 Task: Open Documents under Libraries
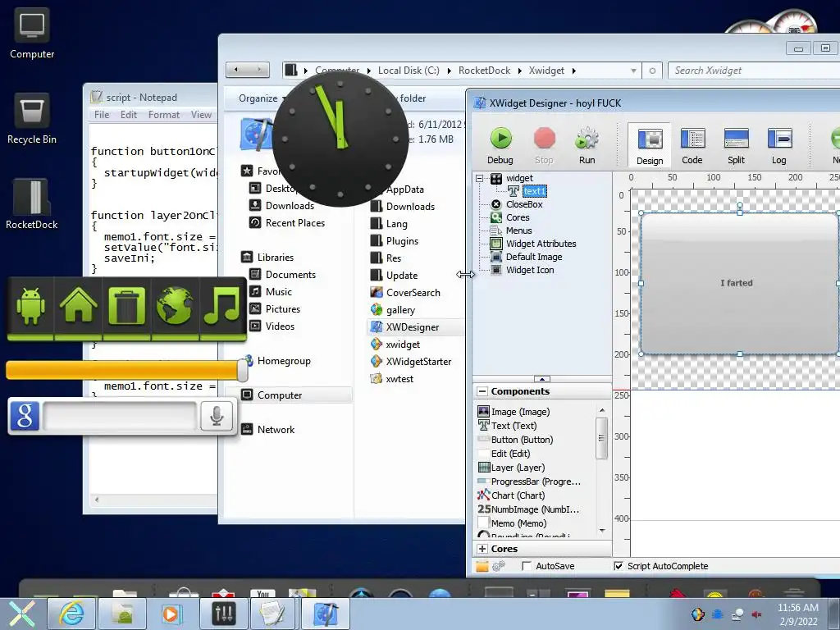tap(291, 275)
